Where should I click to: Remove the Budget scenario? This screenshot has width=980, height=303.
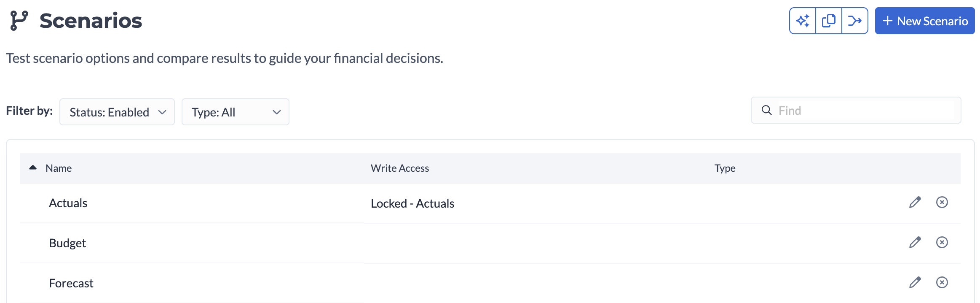tap(942, 243)
